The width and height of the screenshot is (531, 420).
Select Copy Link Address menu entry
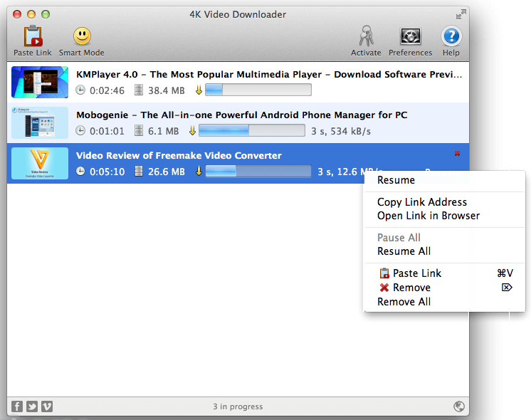(x=421, y=202)
